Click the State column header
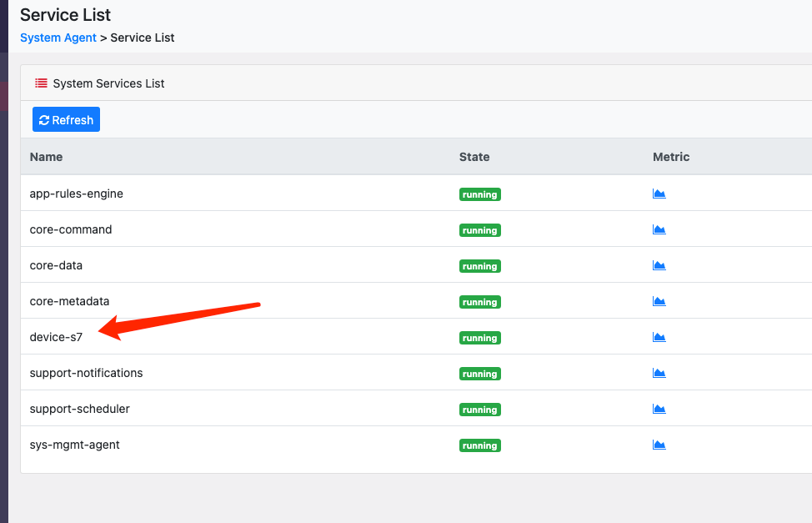Image resolution: width=812 pixels, height=523 pixels. point(474,157)
